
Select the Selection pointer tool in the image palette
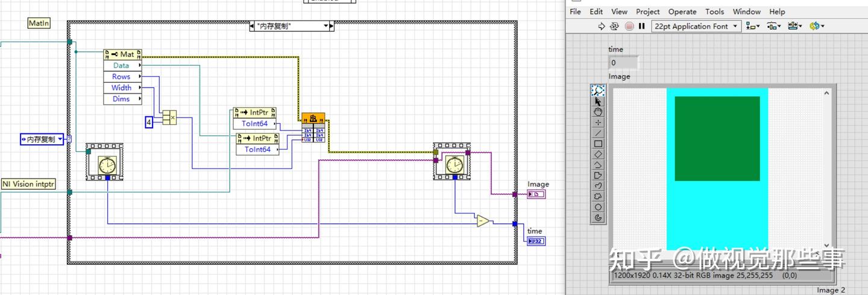[598, 101]
